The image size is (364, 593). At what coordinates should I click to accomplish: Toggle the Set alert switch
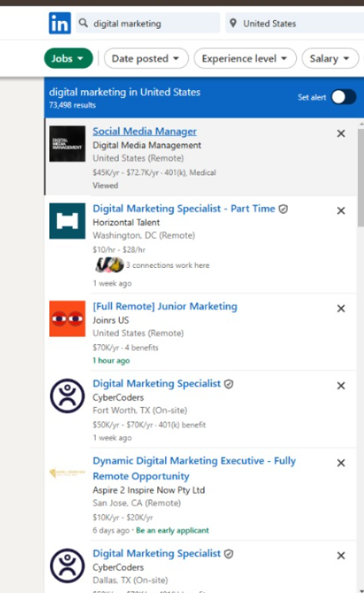click(x=344, y=97)
